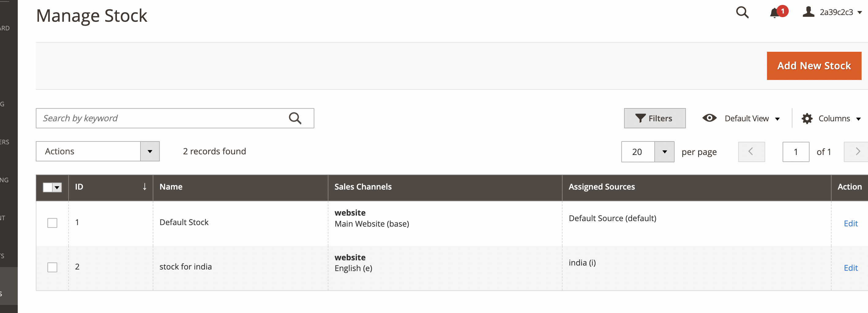Screen dimensions: 868x313
Task: Click the keyword search magnifier icon
Action: (295, 118)
